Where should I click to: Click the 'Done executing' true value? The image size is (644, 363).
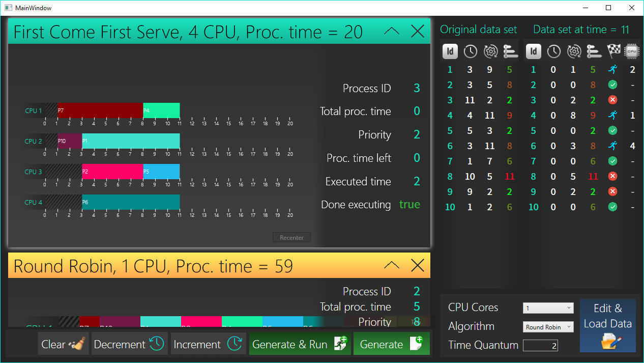coord(409,205)
